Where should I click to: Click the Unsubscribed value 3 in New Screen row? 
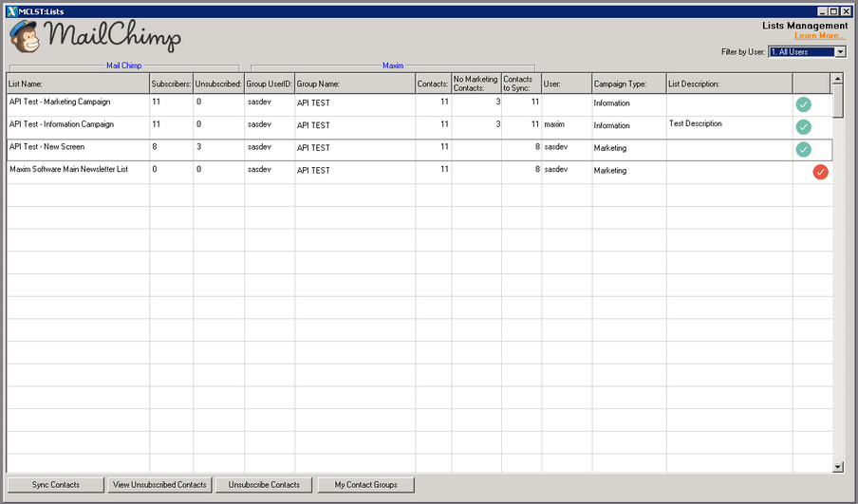point(198,147)
